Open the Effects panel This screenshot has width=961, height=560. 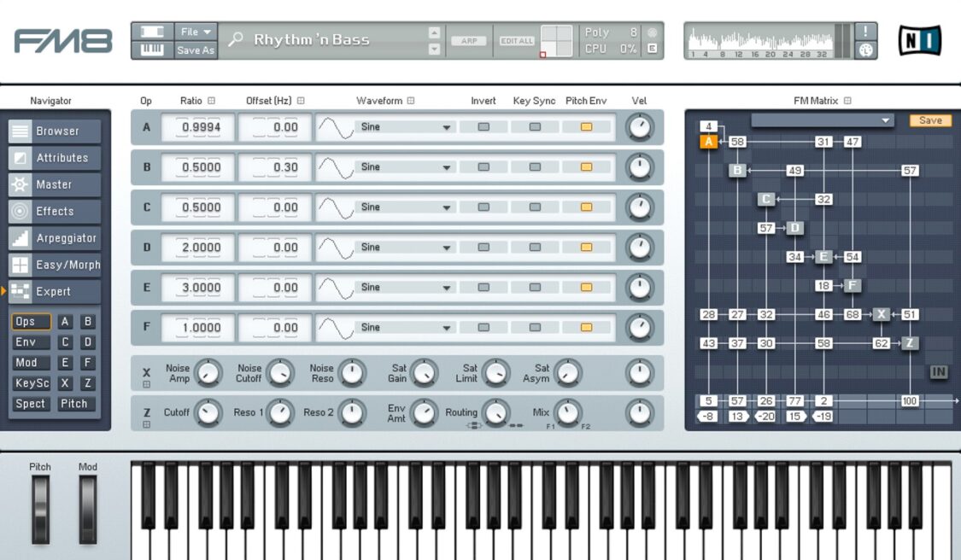pyautogui.click(x=55, y=211)
